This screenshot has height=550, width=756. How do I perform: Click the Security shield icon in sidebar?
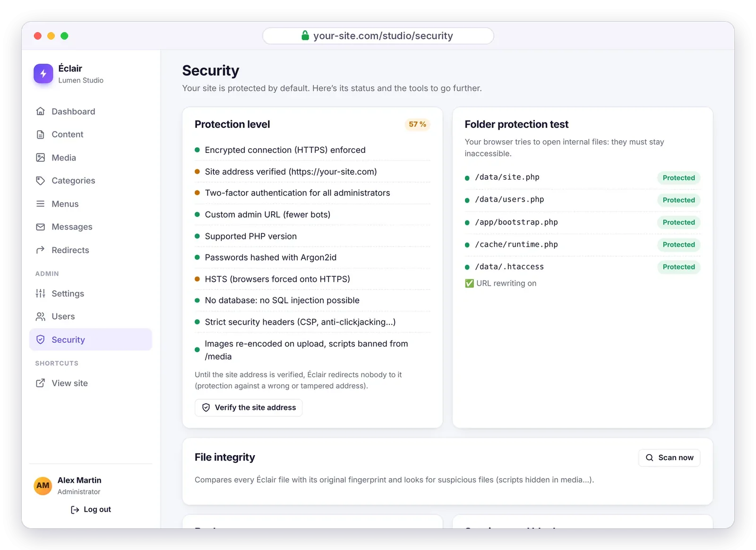pyautogui.click(x=41, y=339)
